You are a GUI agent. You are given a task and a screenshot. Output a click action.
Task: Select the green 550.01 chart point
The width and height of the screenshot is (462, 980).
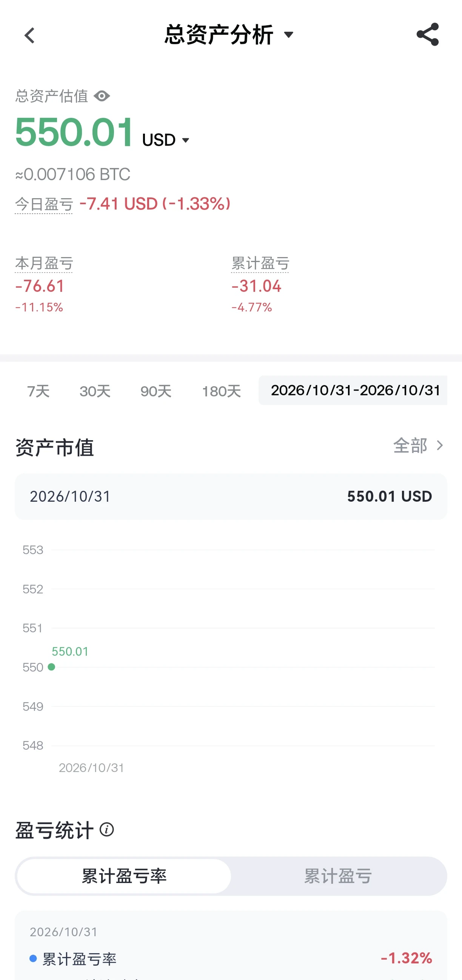tap(51, 667)
